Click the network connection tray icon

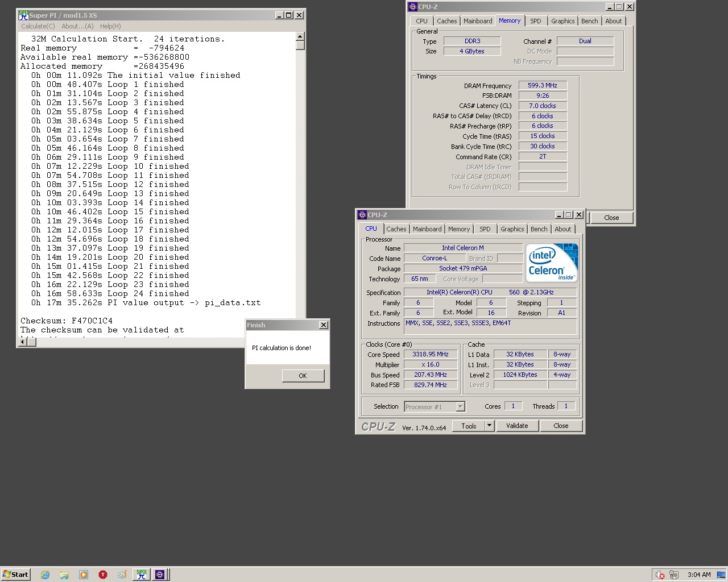[x=674, y=575]
